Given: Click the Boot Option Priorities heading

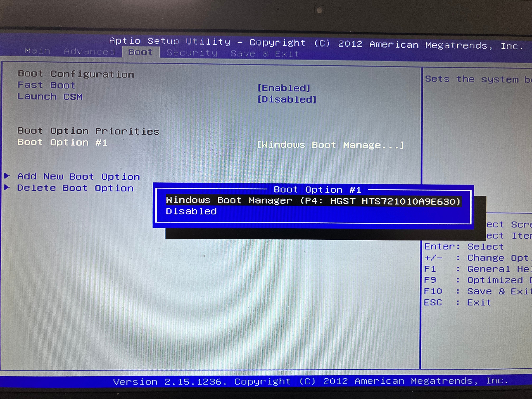Looking at the screenshot, I should coord(88,131).
